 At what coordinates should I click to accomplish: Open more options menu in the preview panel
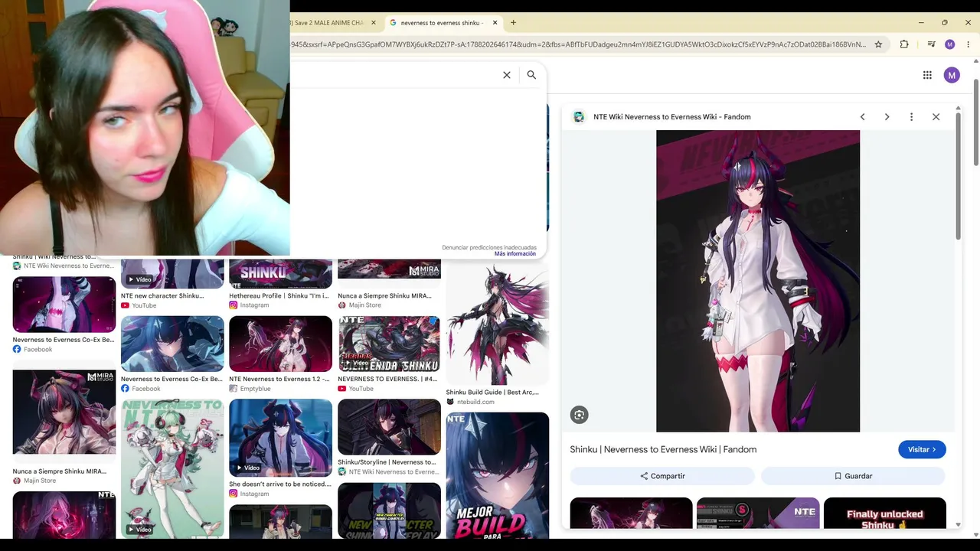(911, 117)
